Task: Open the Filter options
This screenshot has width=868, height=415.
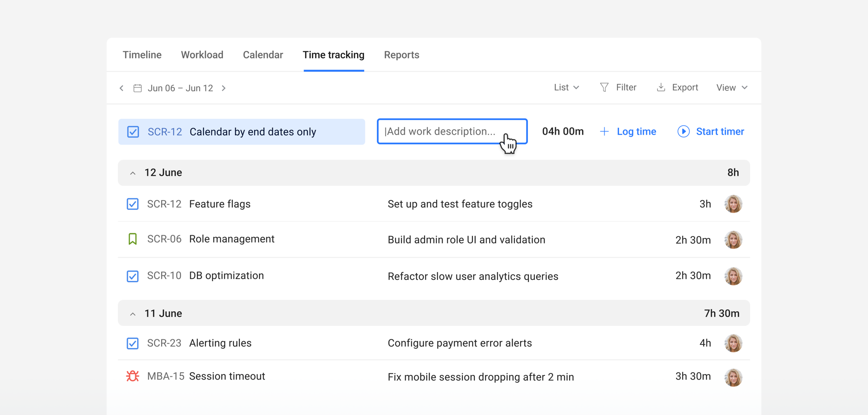Action: click(x=618, y=87)
